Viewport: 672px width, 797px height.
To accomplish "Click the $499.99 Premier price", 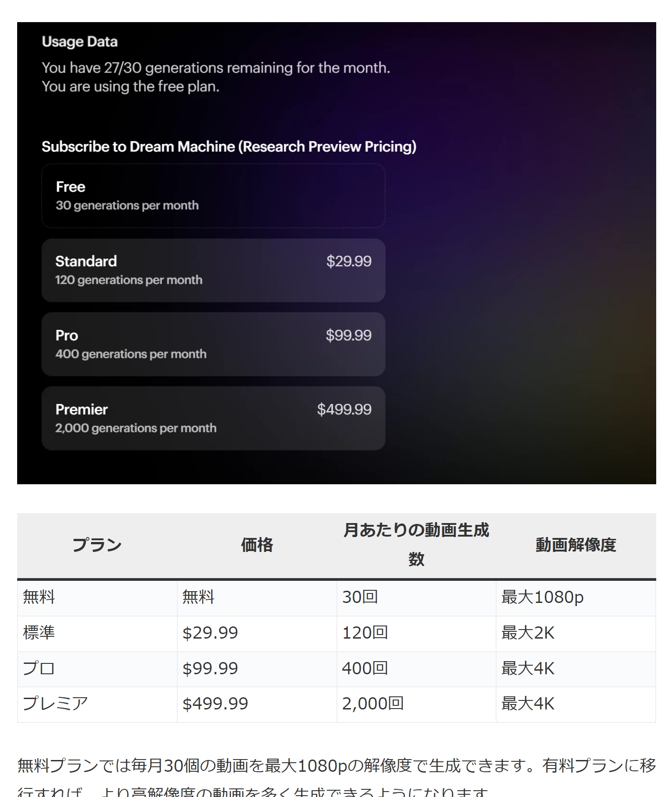I will click(x=344, y=409).
